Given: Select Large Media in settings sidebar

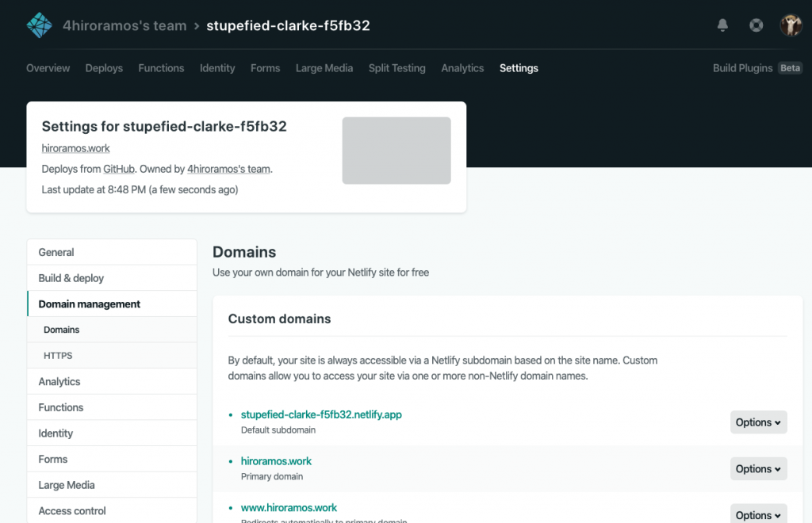Looking at the screenshot, I should tap(112, 485).
